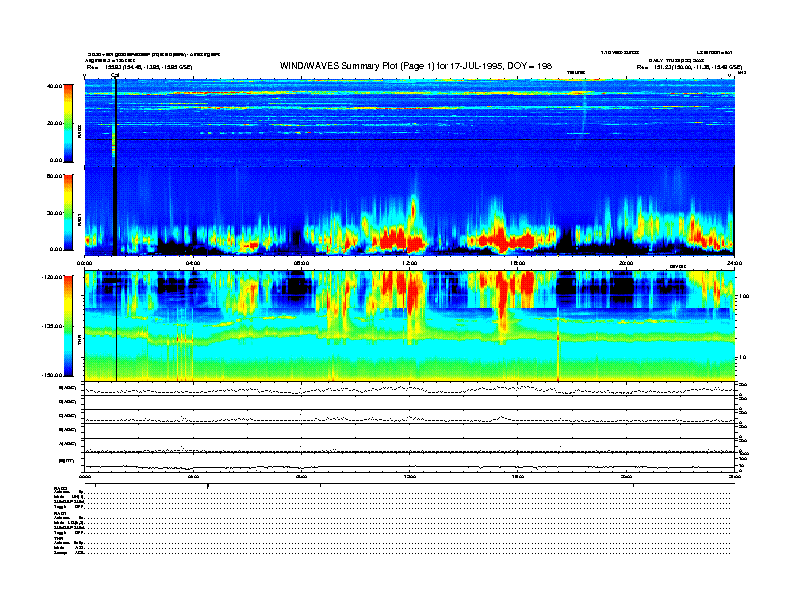This screenshot has width=792, height=612.
Task: Click the 30.00 label on RAD1 color scale
Action: [54, 213]
